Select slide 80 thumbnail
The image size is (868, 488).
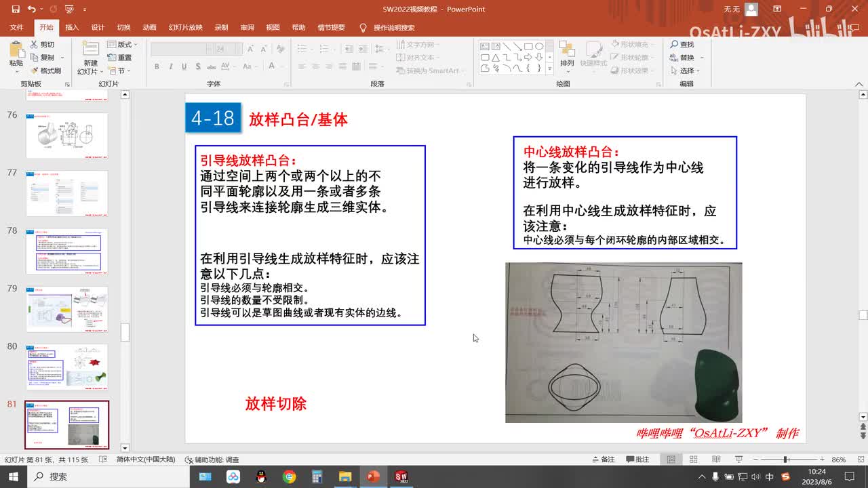(66, 367)
